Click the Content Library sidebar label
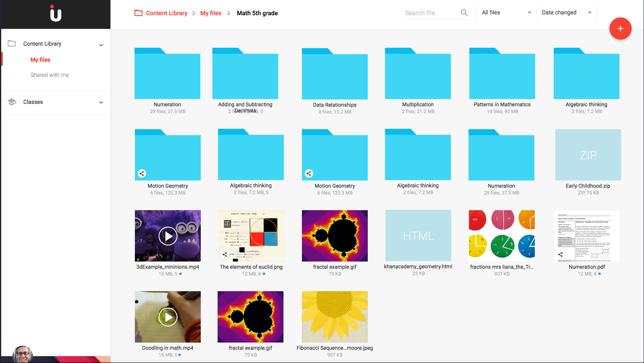 (x=42, y=44)
